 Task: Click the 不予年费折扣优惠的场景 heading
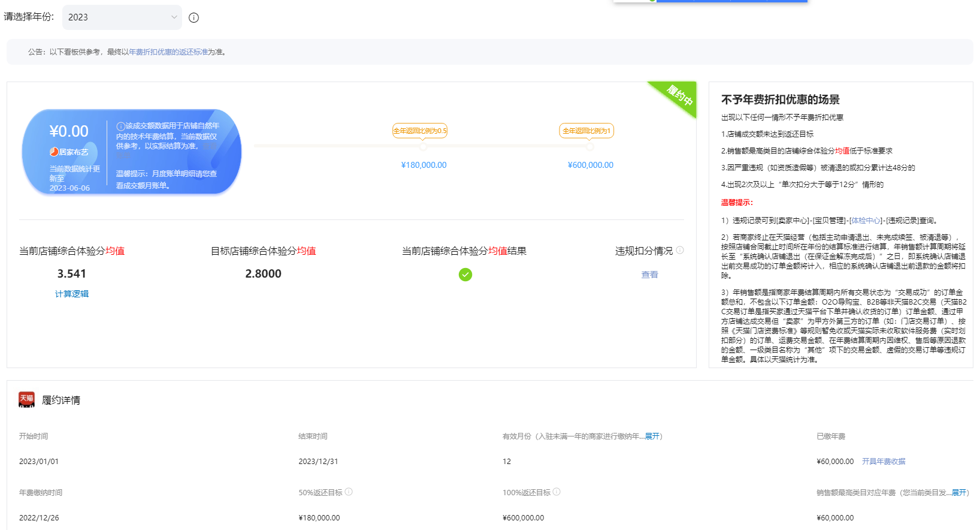pyautogui.click(x=781, y=100)
